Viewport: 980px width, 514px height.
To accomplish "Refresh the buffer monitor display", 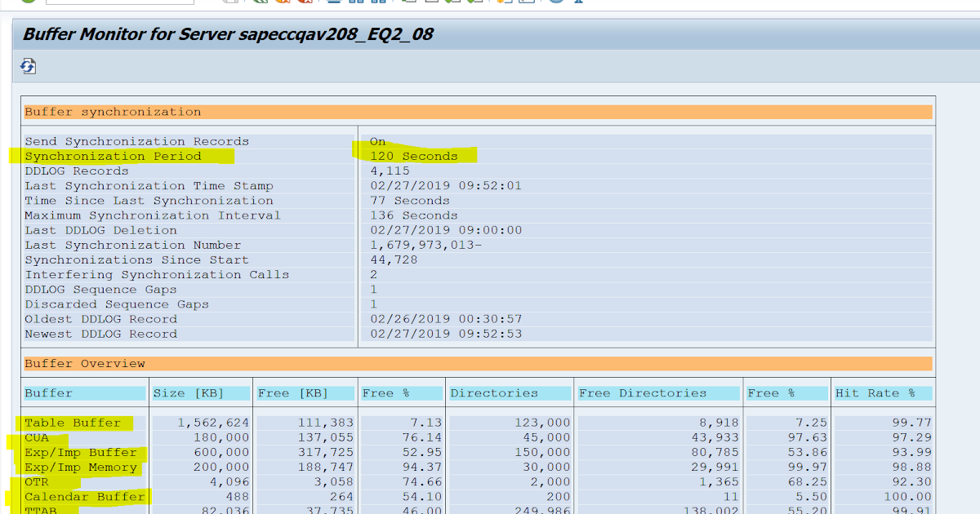I will click(27, 65).
